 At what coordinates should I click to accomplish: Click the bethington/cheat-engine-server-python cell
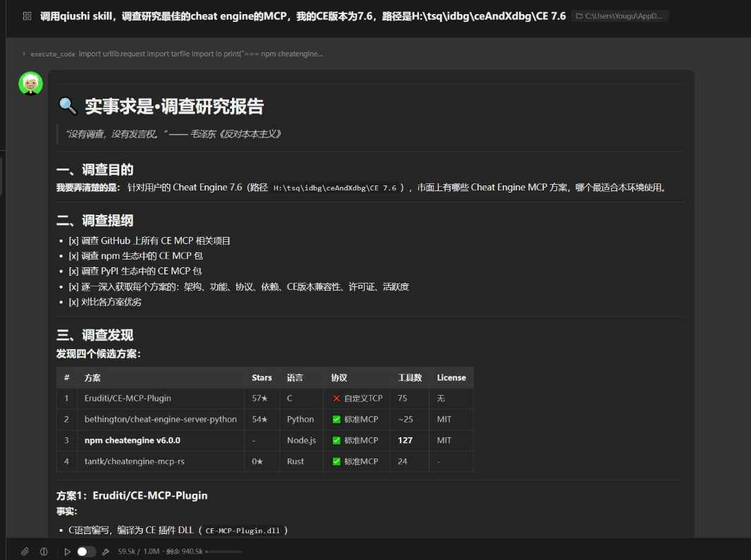[x=161, y=419]
